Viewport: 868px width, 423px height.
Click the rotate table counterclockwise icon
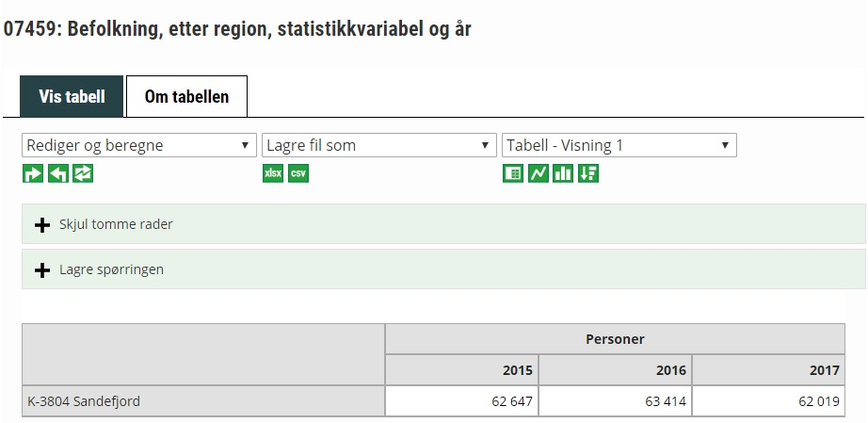[57, 173]
